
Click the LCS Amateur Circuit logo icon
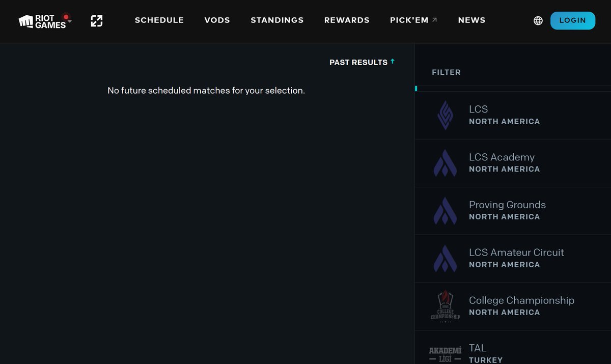[x=445, y=259]
